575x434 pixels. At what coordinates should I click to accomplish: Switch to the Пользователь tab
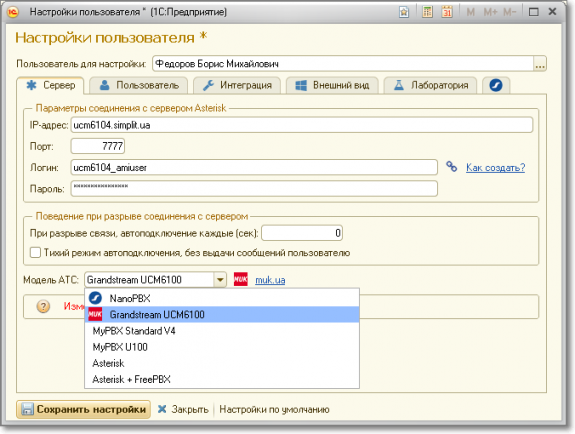(x=139, y=85)
